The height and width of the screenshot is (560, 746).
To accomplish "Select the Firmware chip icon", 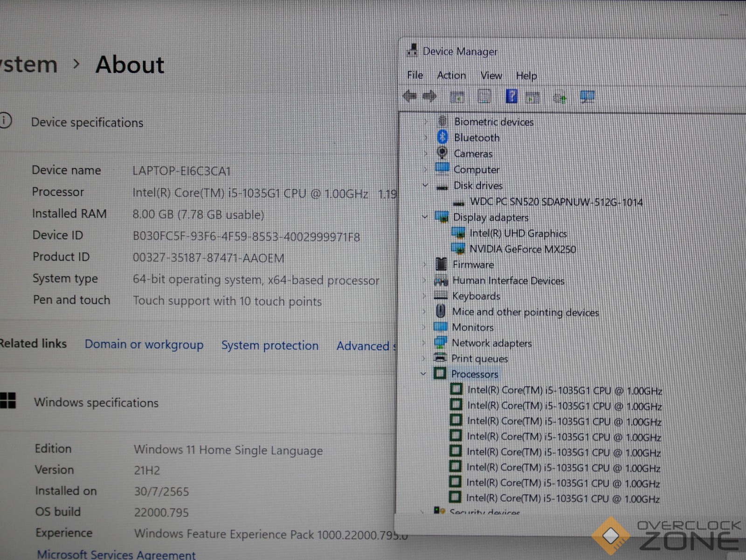I will [x=441, y=264].
